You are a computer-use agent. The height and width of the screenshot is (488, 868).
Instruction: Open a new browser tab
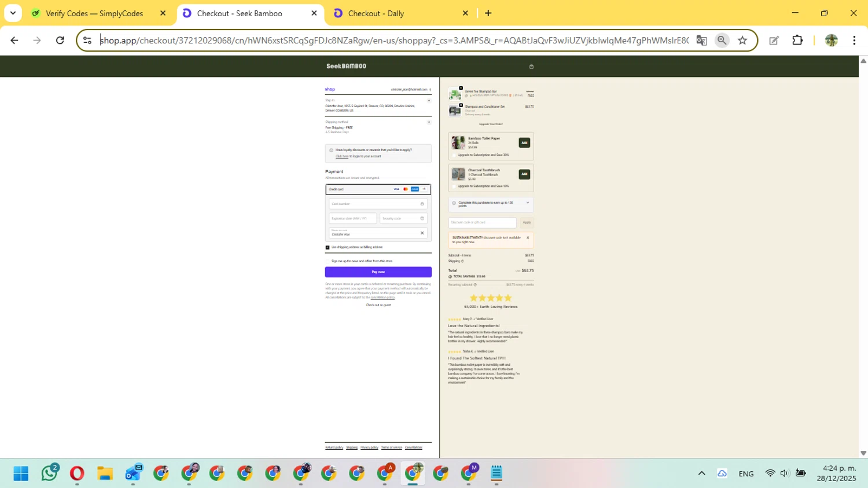pyautogui.click(x=488, y=13)
